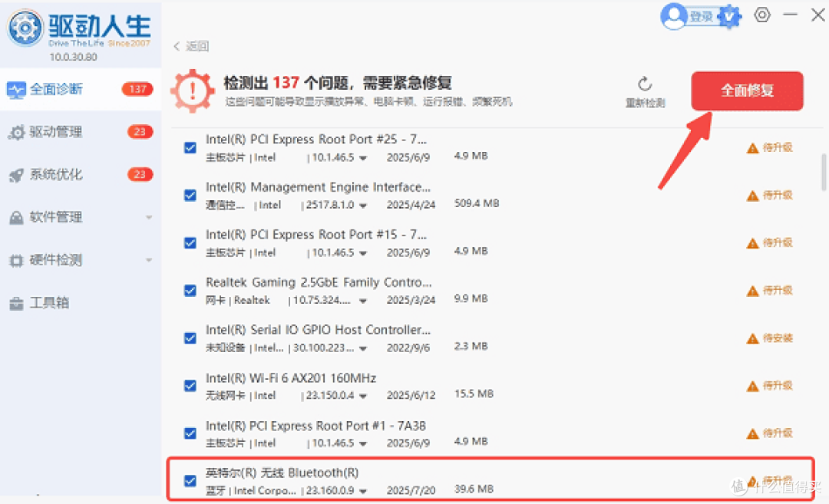Image resolution: width=829 pixels, height=504 pixels.
Task: Open version dropdown 2517.8.1.0 for Management Engine
Action: 363,206
